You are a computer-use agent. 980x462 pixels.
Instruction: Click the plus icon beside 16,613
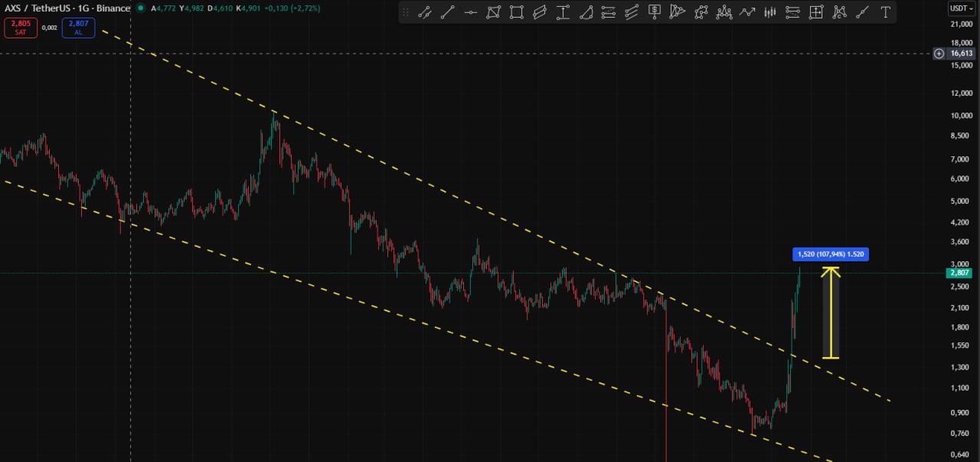click(x=939, y=54)
